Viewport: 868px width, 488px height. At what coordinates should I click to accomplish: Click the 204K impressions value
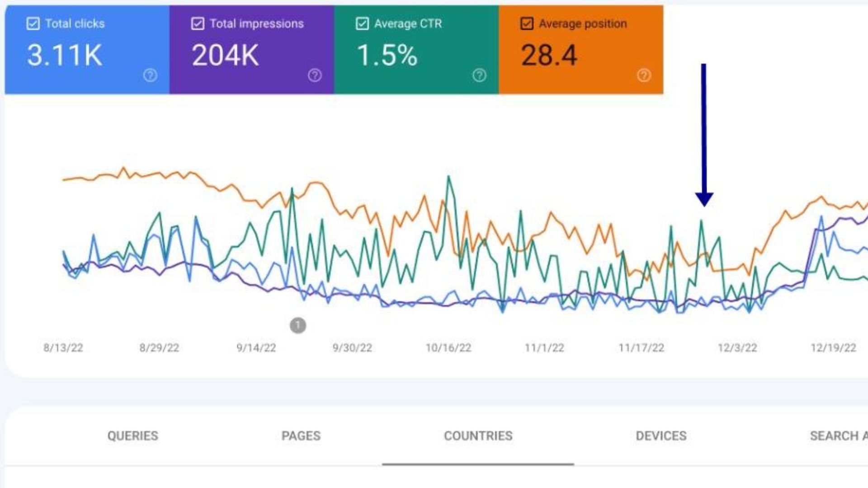[x=225, y=55]
